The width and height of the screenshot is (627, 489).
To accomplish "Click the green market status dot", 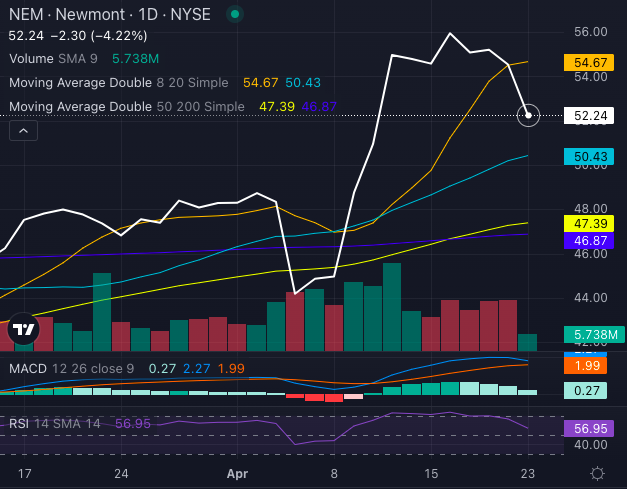I will click(x=234, y=14).
